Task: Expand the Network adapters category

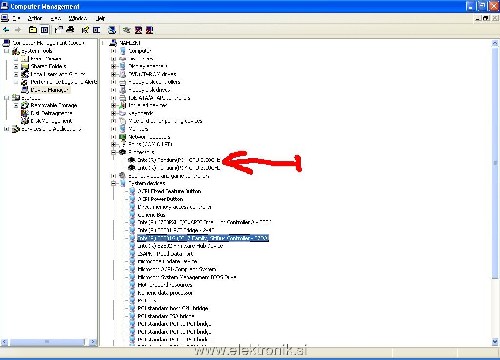Action: click(x=114, y=137)
